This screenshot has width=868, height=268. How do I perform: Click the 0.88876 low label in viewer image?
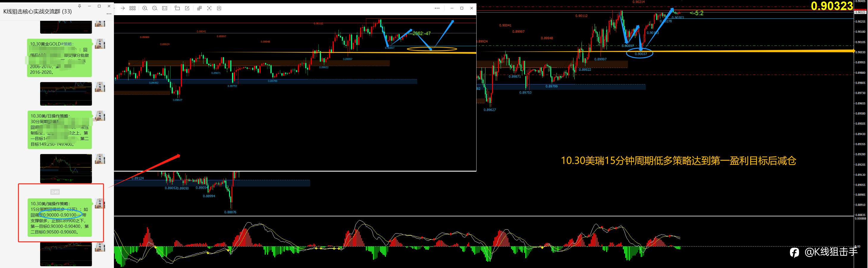tap(230, 212)
